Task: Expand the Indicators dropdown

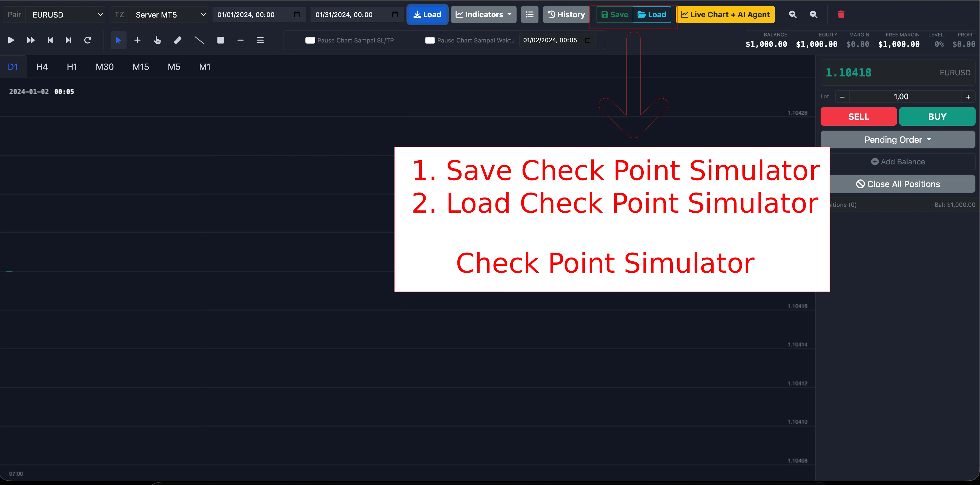Action: pyautogui.click(x=483, y=15)
